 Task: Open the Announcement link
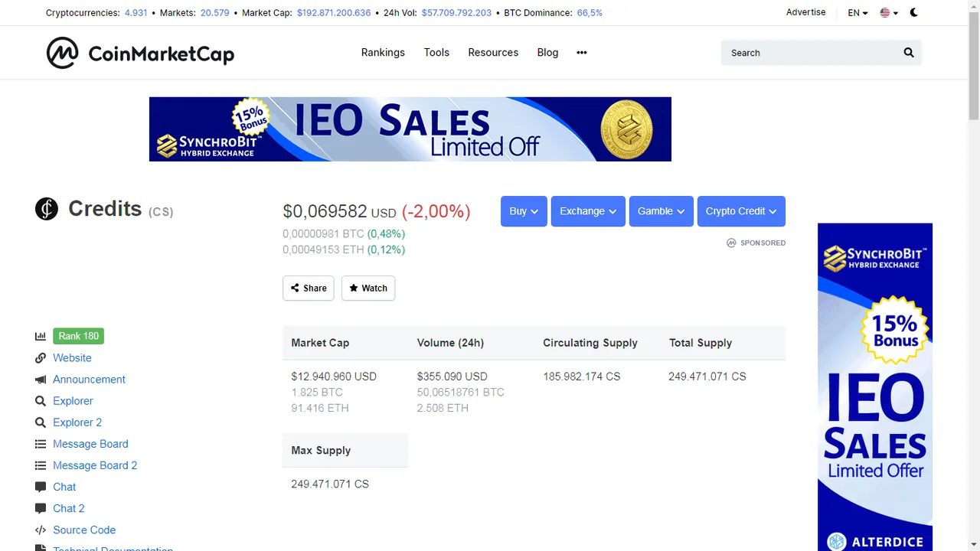point(89,379)
